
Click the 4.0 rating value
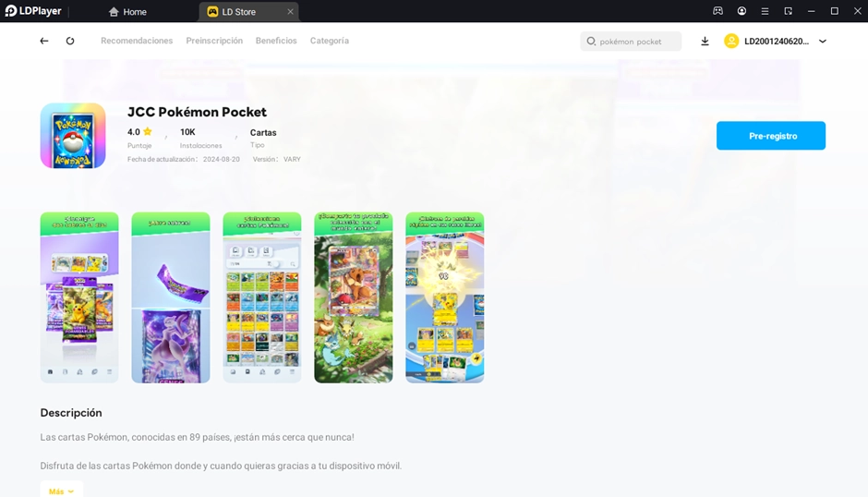[x=133, y=132]
